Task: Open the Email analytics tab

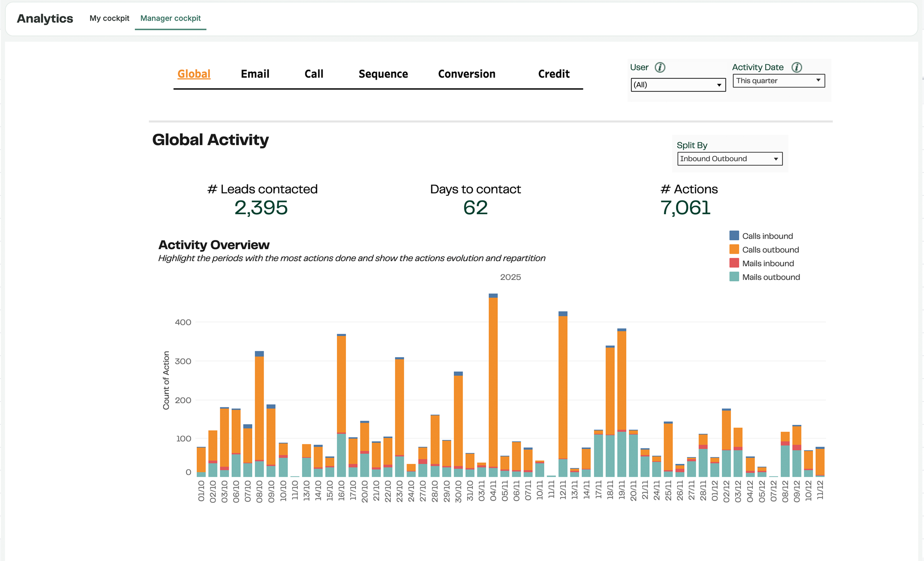Action: tap(255, 74)
